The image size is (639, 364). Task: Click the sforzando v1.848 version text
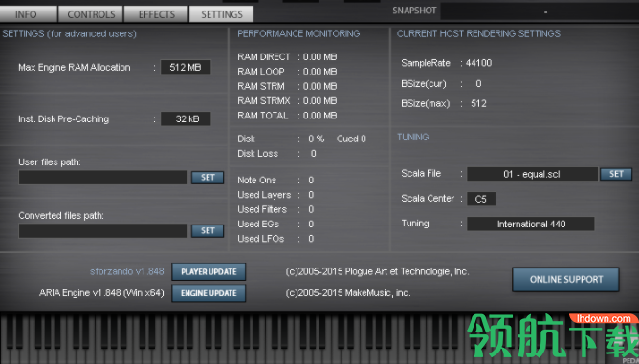pyautogui.click(x=126, y=271)
